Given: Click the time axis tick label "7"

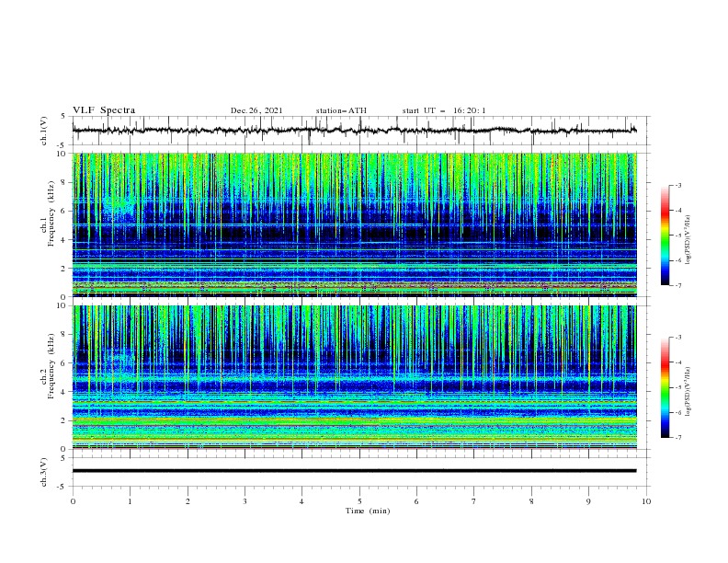Looking at the screenshot, I should click(474, 501).
